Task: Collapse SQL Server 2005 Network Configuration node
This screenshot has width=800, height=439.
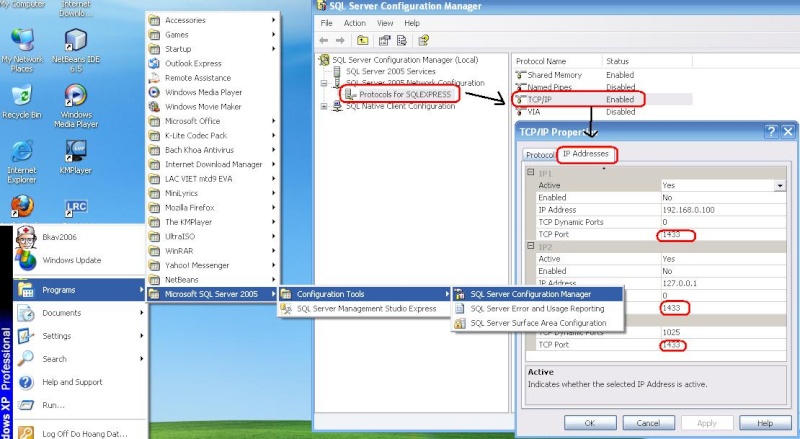Action: tap(324, 83)
